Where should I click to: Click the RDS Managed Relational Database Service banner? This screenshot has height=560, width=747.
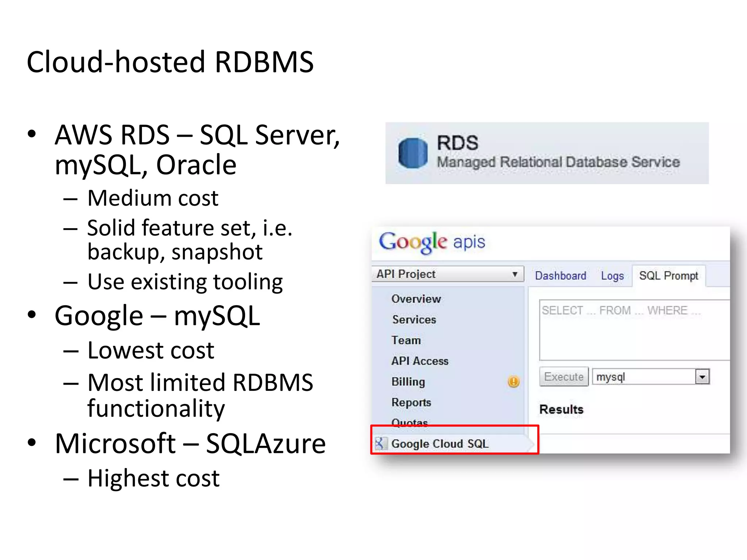point(547,153)
